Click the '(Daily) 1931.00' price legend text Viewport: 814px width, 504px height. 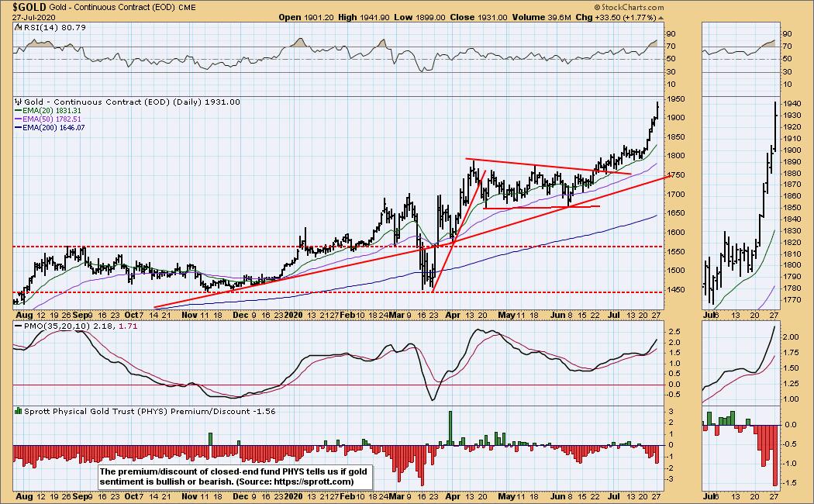[x=206, y=102]
